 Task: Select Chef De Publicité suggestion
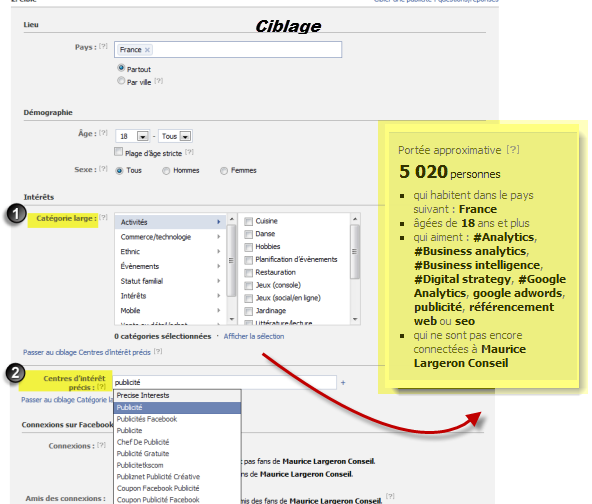(177, 442)
